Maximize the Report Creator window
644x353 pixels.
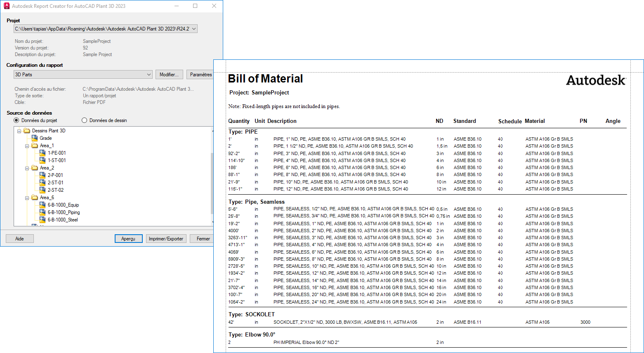pyautogui.click(x=195, y=6)
